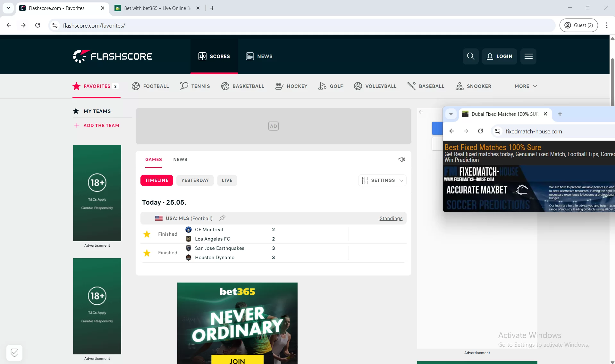Image resolution: width=615 pixels, height=364 pixels.
Task: Expand the More sports dropdown
Action: [525, 86]
